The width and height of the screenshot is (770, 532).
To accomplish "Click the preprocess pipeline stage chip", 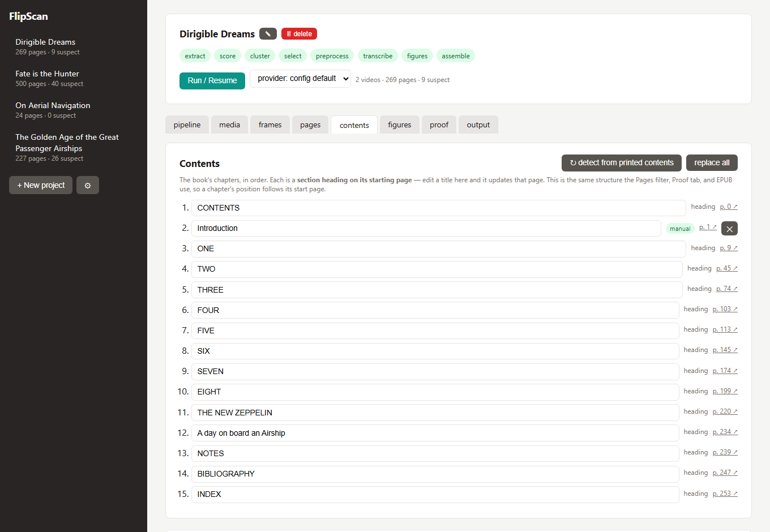I will click(332, 56).
